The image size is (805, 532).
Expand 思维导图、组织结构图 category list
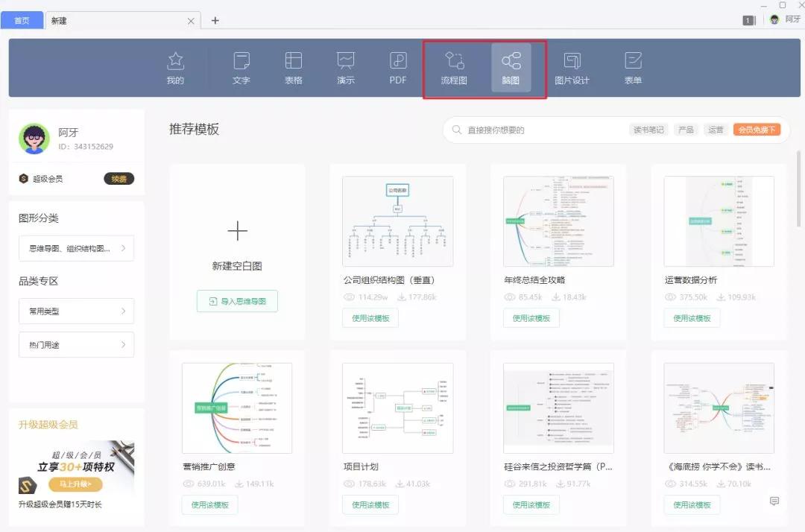click(x=76, y=248)
